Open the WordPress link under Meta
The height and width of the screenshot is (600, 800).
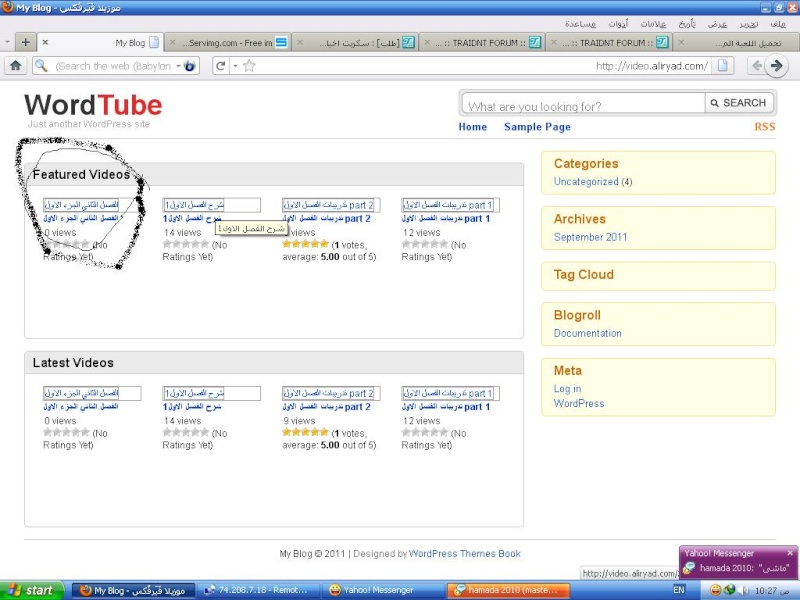pos(579,403)
